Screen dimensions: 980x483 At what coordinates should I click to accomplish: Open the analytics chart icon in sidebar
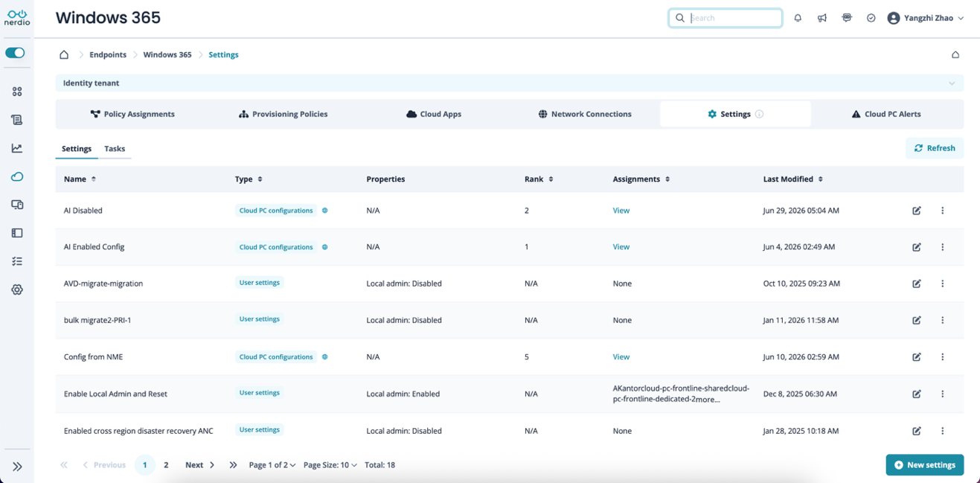17,148
